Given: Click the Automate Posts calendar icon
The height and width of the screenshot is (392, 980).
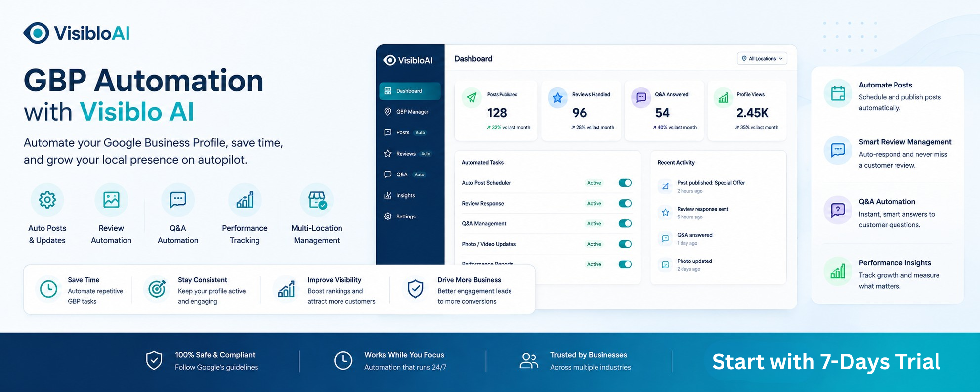Looking at the screenshot, I should [838, 93].
